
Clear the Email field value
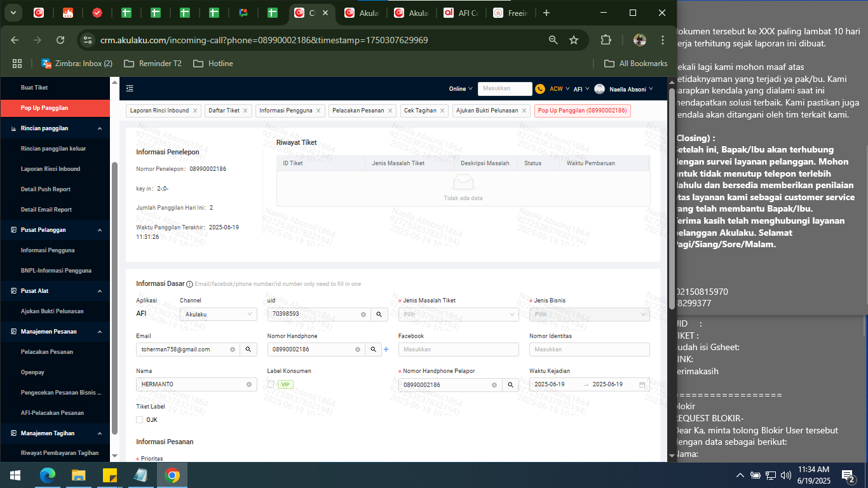(233, 349)
